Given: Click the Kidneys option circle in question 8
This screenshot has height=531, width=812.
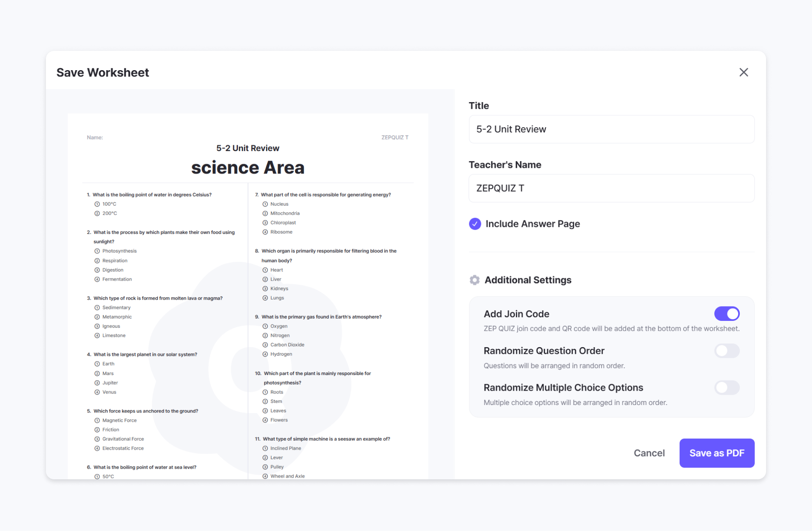Looking at the screenshot, I should [265, 288].
